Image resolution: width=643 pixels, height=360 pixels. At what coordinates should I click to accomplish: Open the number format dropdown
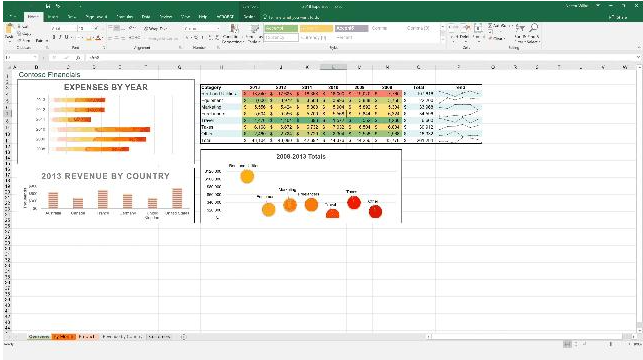point(202,28)
